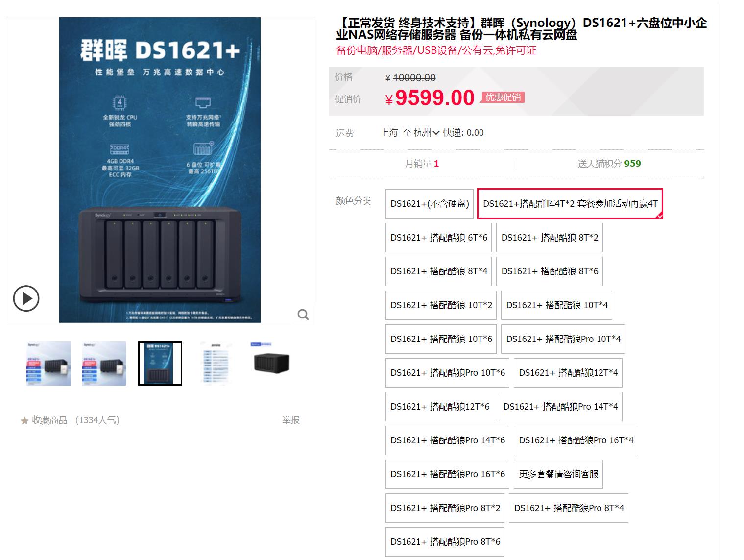The width and height of the screenshot is (744, 560).
Task: Select DS1621+ 搭配酷狼Pro 16T*6 variant
Action: click(x=448, y=474)
